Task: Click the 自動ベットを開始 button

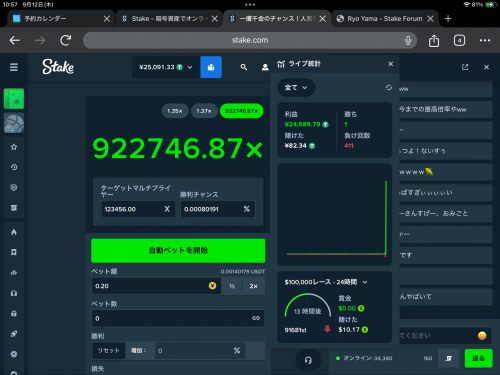Action: click(178, 250)
